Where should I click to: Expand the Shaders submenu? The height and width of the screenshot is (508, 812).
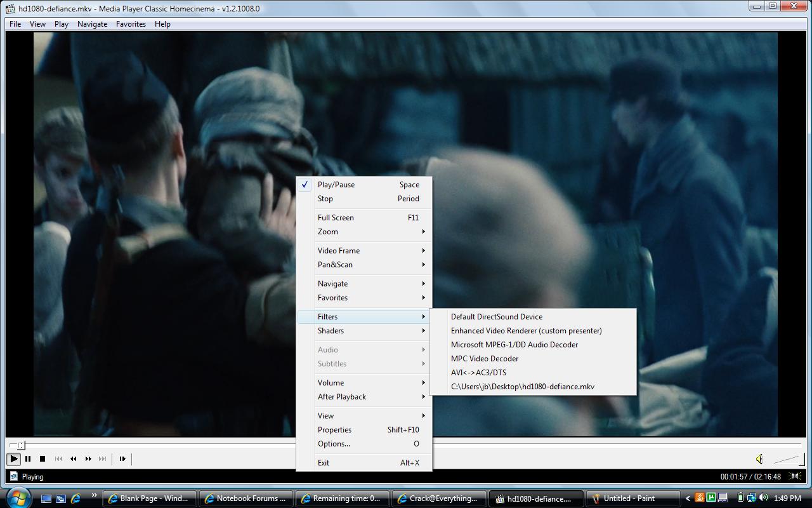point(364,331)
